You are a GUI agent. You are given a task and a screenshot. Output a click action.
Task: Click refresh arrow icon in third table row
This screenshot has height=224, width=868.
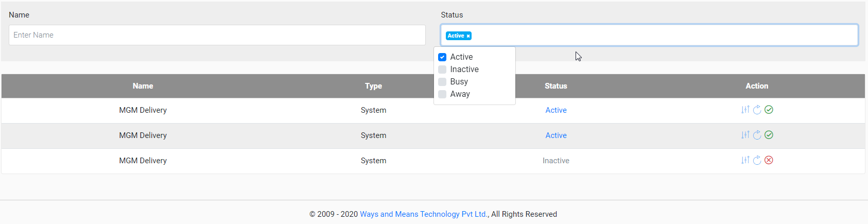(757, 160)
